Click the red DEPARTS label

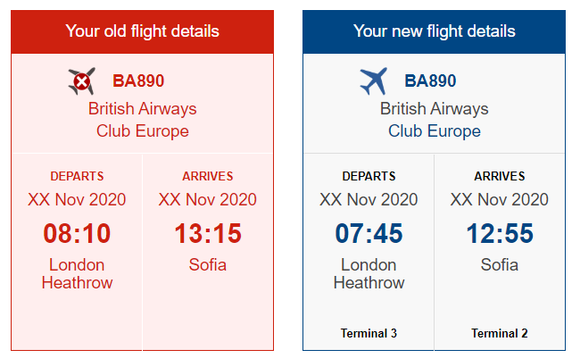[x=77, y=176]
